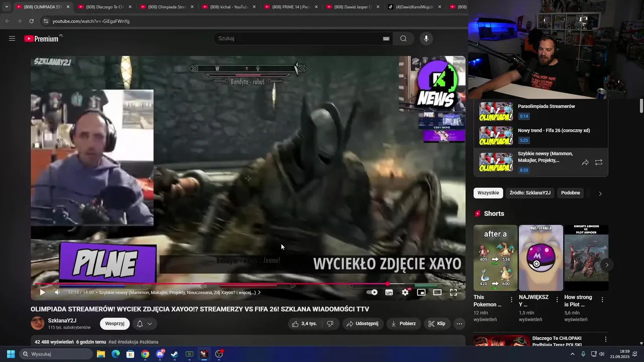The height and width of the screenshot is (362, 644).
Task: Jump to Paraolimpiada Streamerów chapter
Action: (541, 111)
